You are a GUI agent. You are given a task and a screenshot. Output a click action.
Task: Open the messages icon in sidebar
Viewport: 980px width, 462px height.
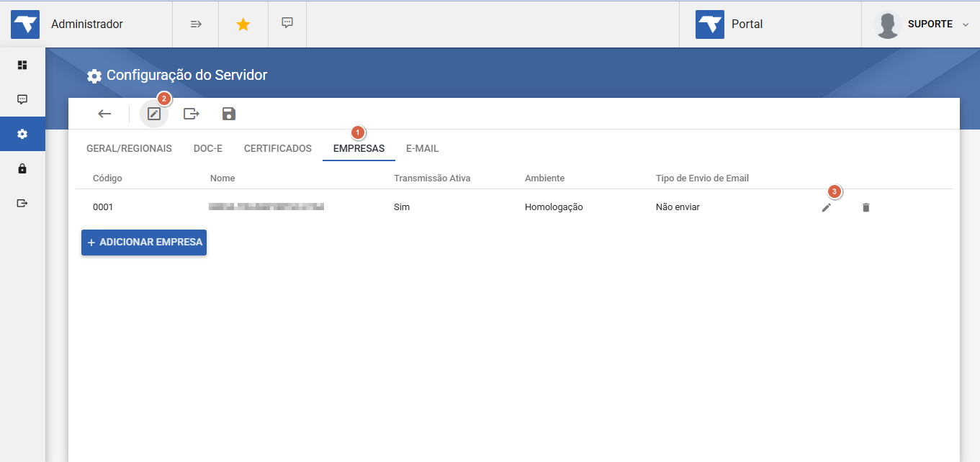coord(22,99)
